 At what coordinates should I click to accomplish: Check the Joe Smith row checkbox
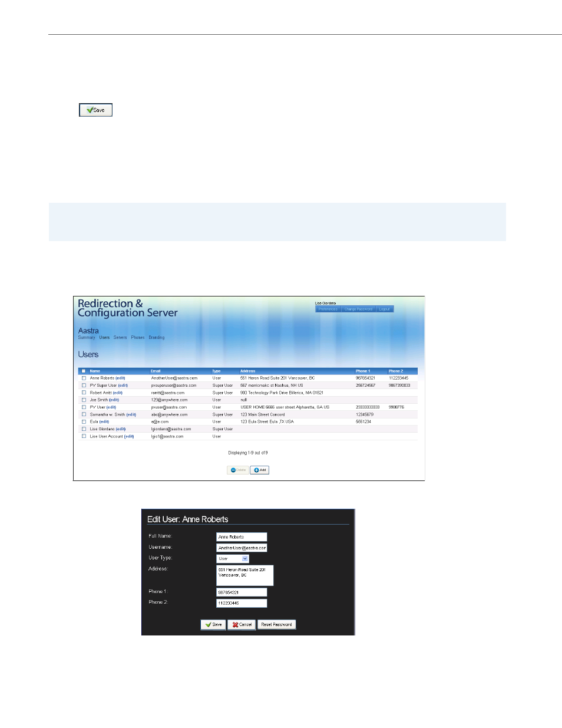(x=84, y=400)
